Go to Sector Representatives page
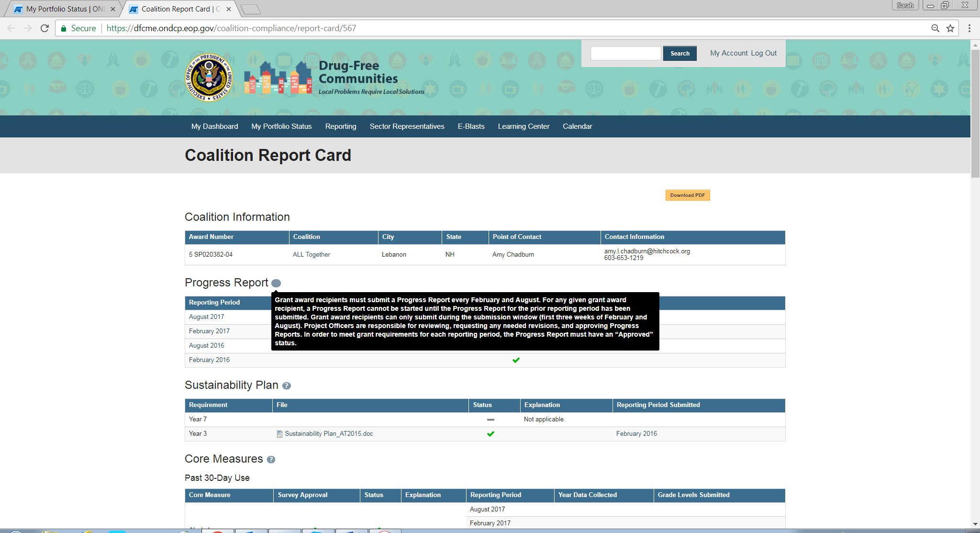This screenshot has height=533, width=980. 407,126
